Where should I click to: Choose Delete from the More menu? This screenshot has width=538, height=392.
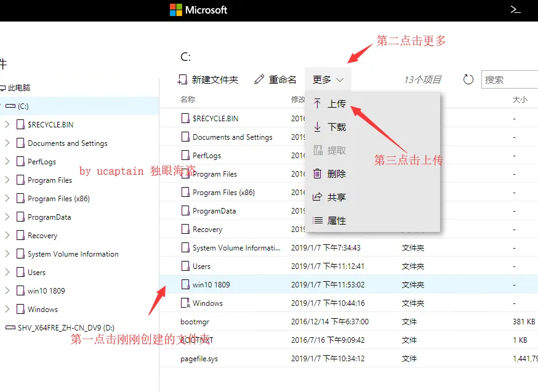pos(372,174)
